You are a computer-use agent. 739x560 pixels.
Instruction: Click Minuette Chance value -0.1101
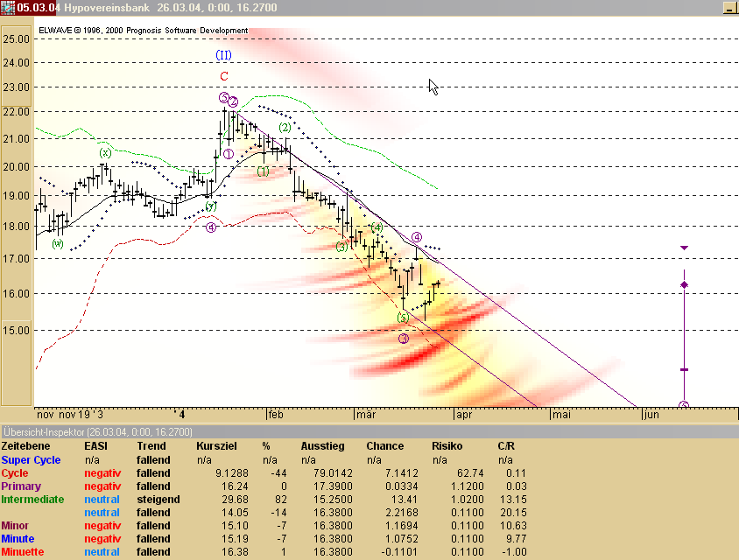(x=398, y=552)
